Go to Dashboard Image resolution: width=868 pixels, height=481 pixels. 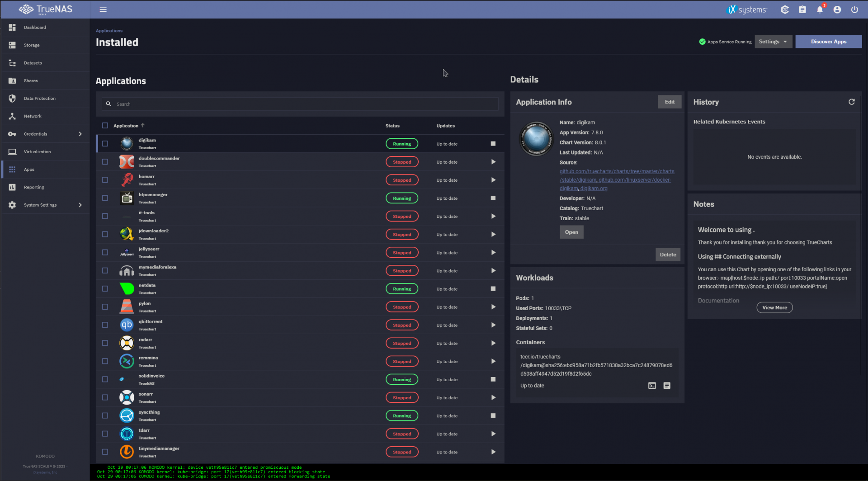[x=45, y=27]
